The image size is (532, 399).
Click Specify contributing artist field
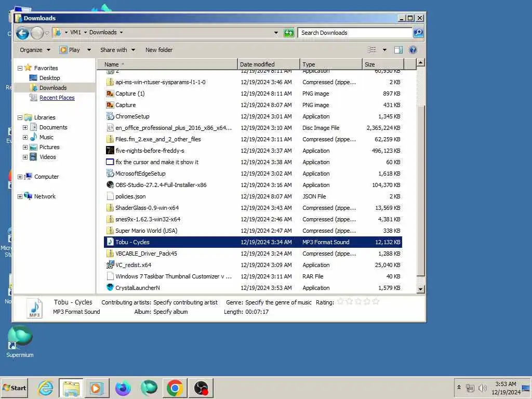(x=185, y=302)
